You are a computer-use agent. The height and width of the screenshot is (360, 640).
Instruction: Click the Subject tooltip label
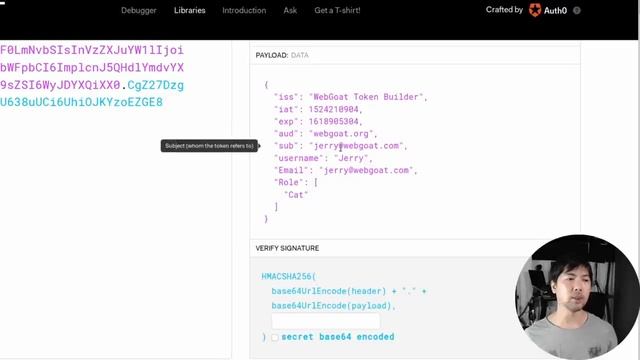[x=209, y=146]
